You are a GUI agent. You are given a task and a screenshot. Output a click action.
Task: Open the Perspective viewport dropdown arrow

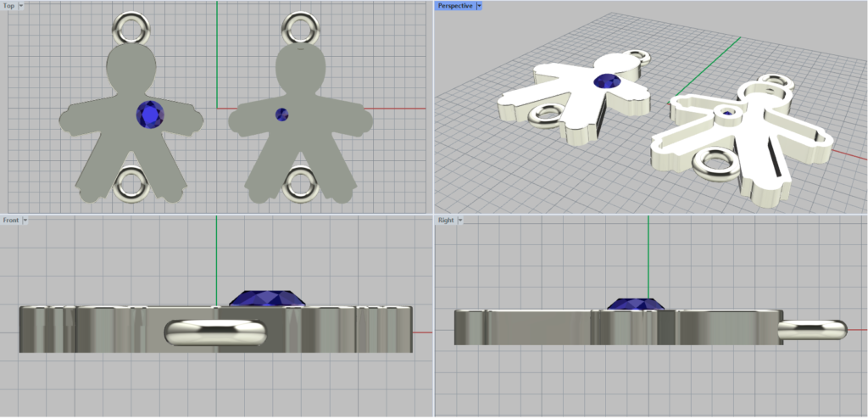479,6
